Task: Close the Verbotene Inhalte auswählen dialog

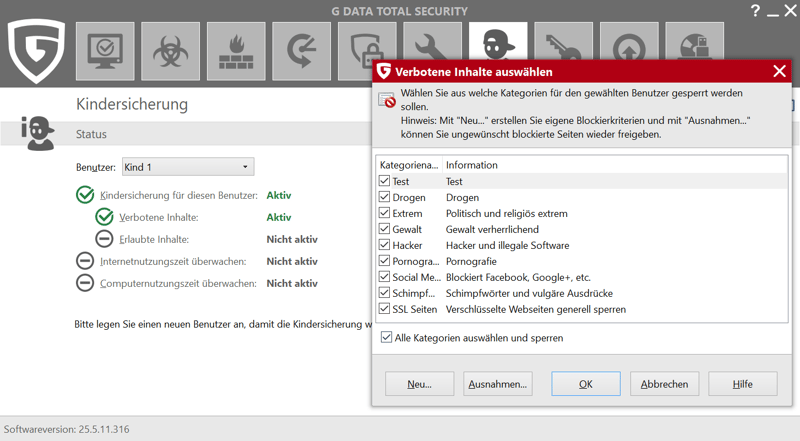Action: 779,71
